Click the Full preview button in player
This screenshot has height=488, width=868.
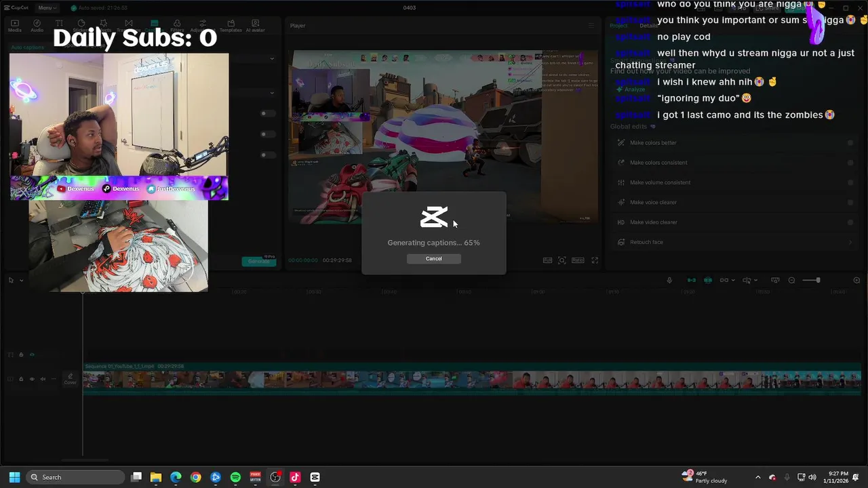tap(547, 260)
